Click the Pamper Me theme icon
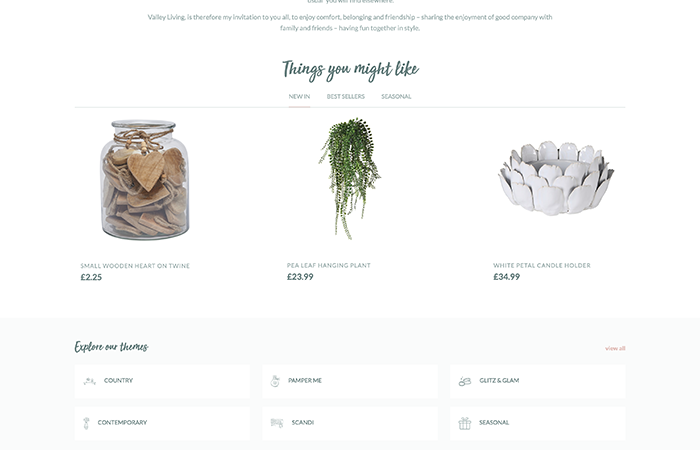This screenshot has height=450, width=700. coord(275,381)
